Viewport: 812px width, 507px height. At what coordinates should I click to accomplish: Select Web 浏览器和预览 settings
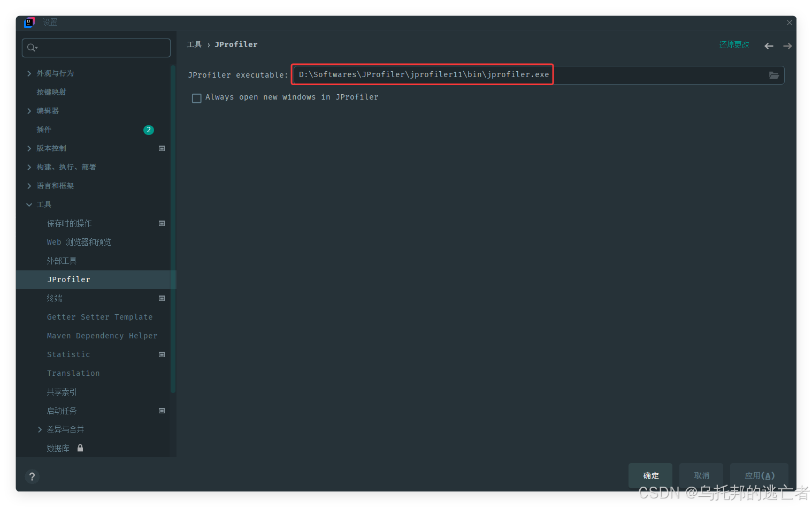click(x=79, y=242)
